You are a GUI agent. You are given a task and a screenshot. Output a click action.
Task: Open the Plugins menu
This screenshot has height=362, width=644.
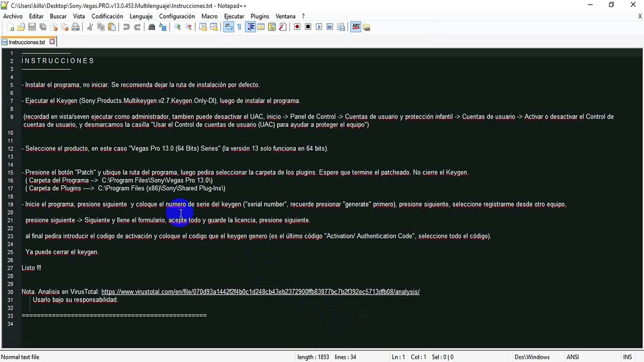point(260,16)
